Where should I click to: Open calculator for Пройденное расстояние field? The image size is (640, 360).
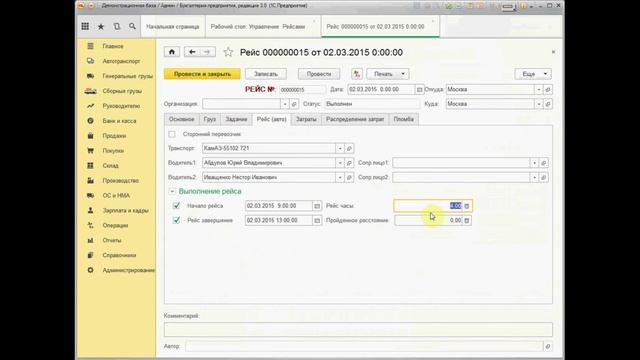tap(467, 220)
